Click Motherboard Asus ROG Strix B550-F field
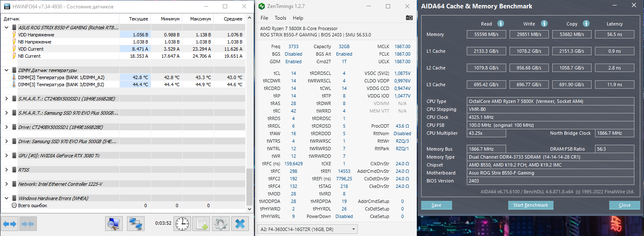The height and width of the screenshot is (236, 644). click(551, 173)
